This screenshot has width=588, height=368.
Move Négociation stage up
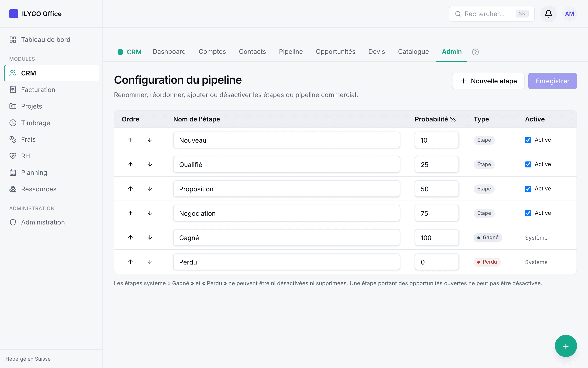(x=130, y=213)
